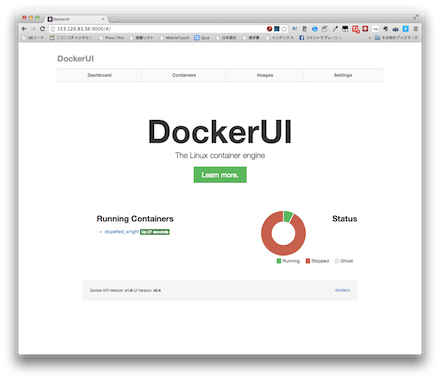Click the gray Ghost legend swatch

pos(337,261)
